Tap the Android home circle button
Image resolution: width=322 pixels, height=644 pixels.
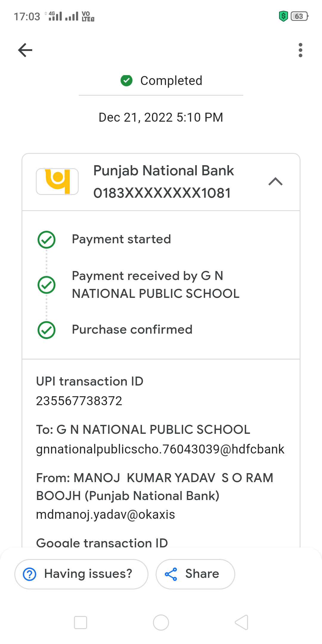pyautogui.click(x=161, y=623)
